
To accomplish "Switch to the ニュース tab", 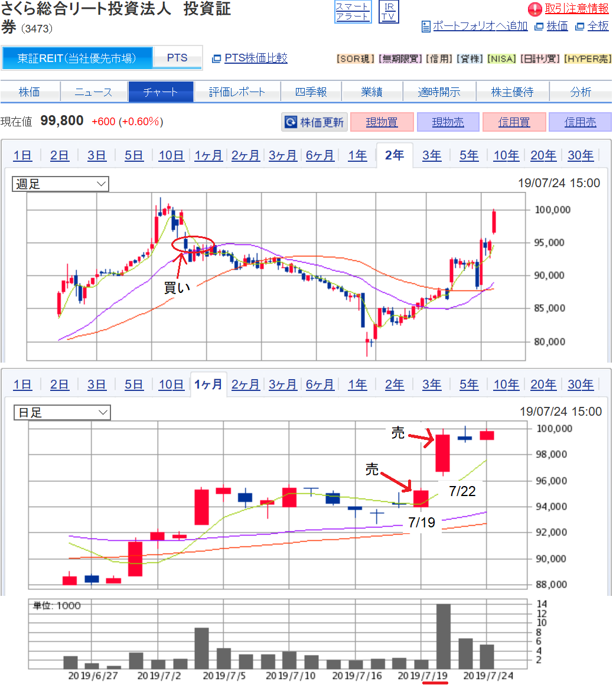I will [x=94, y=92].
